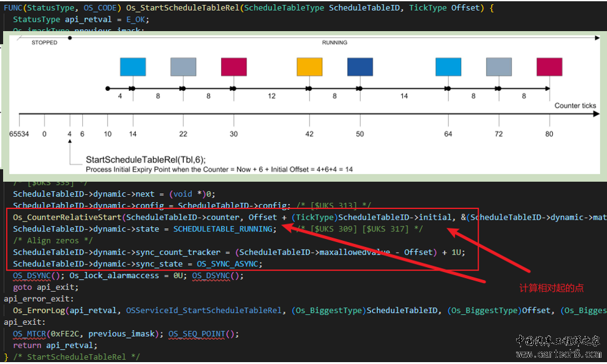Click the dark blue expiry box above tick 50

click(x=360, y=67)
